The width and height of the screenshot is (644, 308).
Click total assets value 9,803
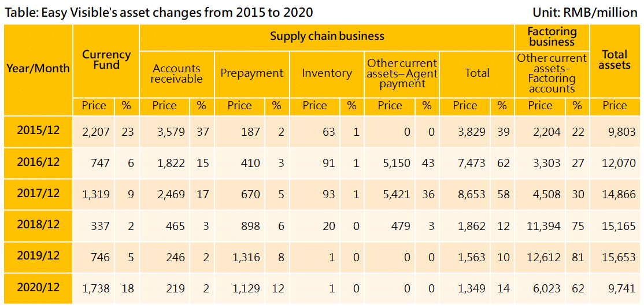point(622,132)
